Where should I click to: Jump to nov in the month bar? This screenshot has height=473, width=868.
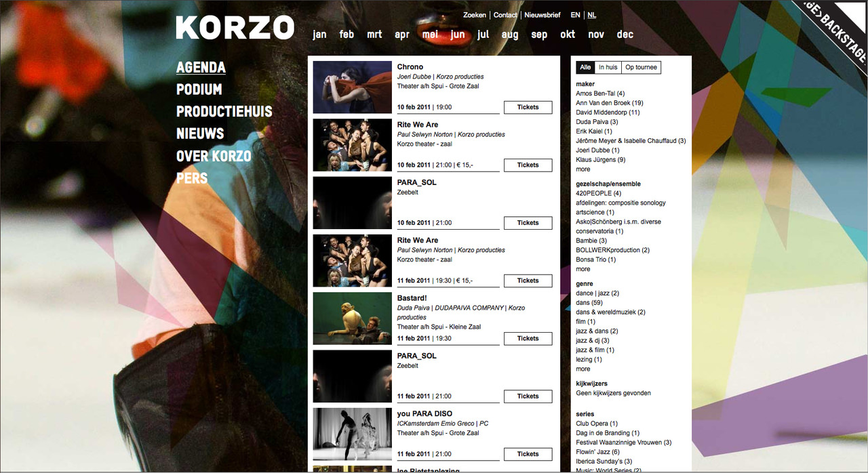tap(596, 35)
